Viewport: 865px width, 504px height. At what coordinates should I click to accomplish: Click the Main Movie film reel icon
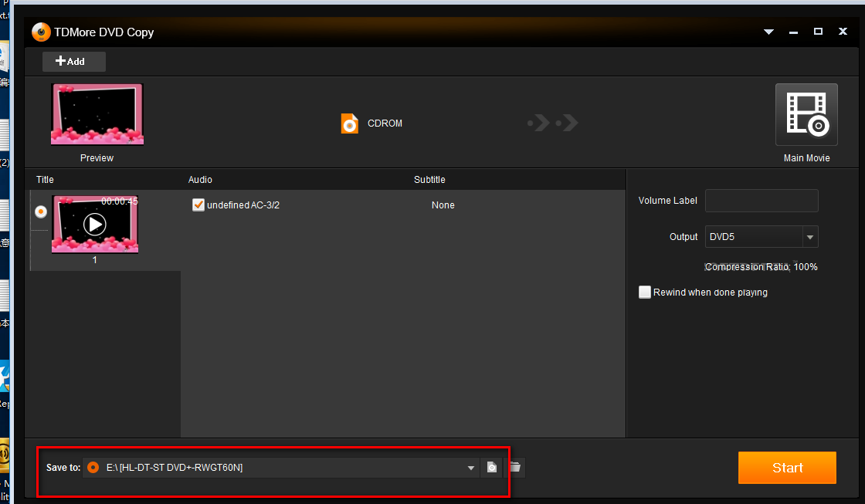(x=806, y=115)
